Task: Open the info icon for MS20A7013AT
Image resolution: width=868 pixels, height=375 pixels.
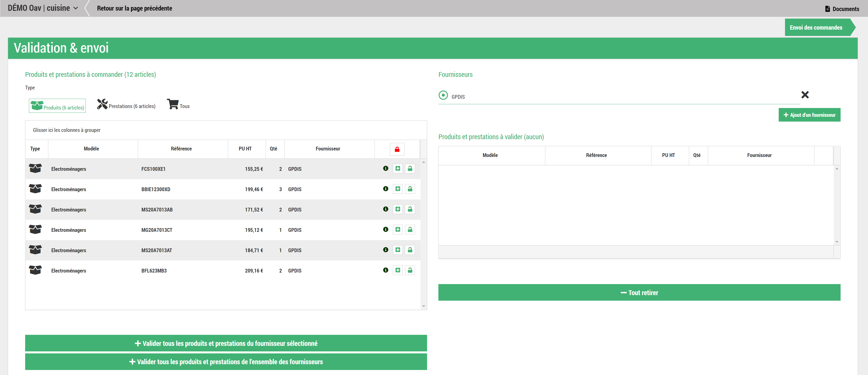Action: point(386,250)
